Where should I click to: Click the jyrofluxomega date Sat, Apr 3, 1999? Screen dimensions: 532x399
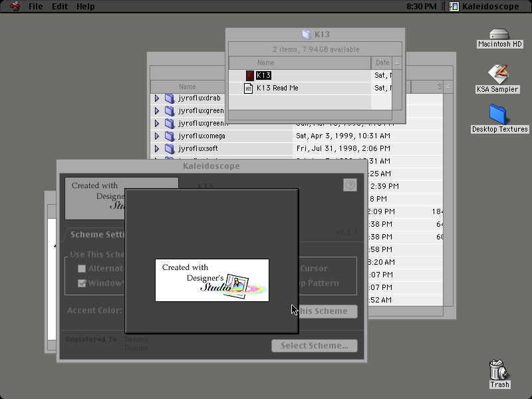pos(343,136)
